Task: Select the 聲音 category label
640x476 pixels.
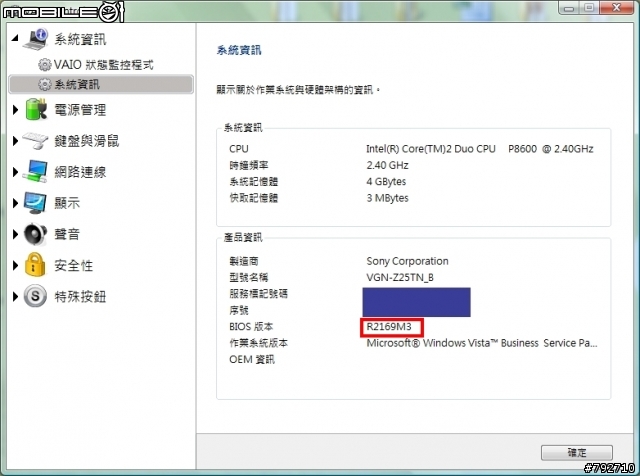Action: (x=67, y=234)
